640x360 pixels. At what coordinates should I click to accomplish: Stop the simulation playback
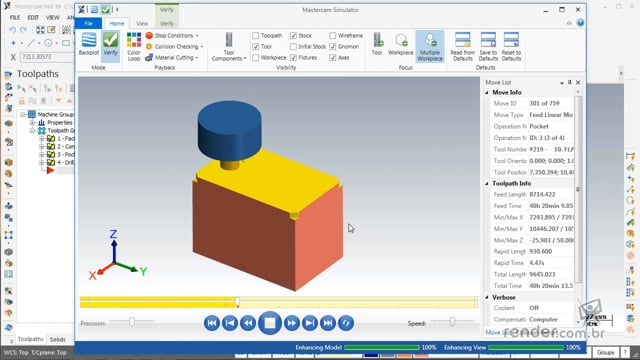pos(269,323)
